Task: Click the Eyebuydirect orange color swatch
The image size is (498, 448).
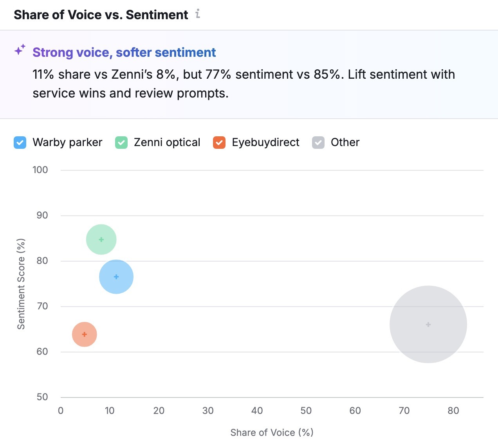Action: pyautogui.click(x=219, y=143)
